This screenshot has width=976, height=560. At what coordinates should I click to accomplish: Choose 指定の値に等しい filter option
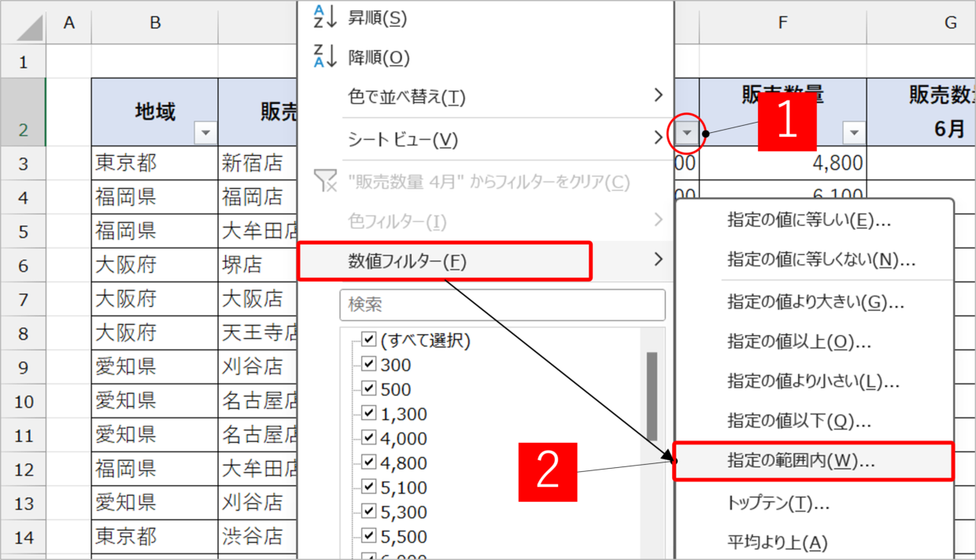tap(808, 221)
